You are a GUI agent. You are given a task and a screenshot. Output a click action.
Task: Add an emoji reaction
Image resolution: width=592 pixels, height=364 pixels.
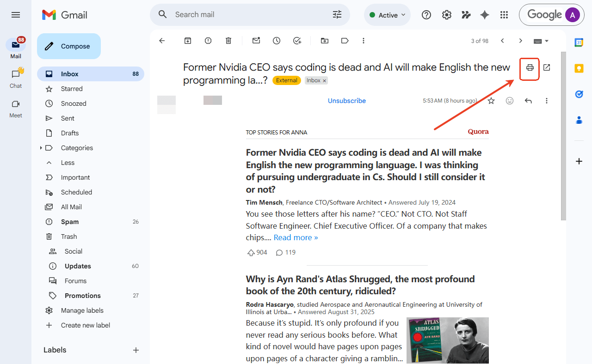510,101
